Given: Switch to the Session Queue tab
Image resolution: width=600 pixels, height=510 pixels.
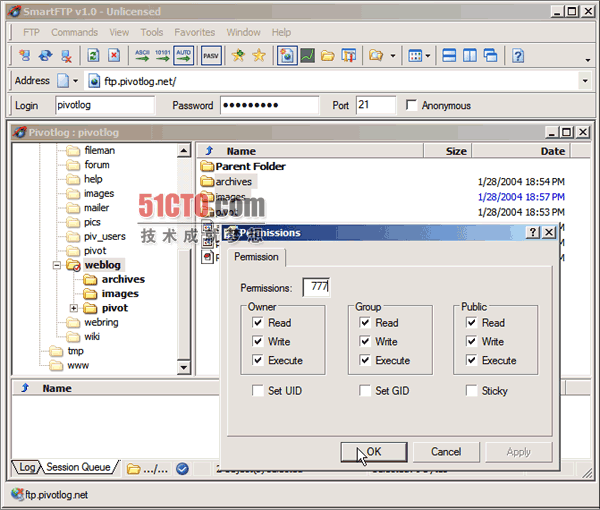Looking at the screenshot, I should point(78,467).
